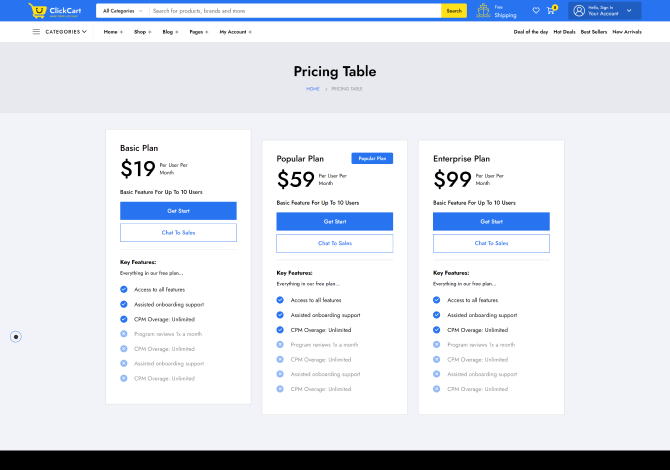Viewport: 670px width, 470px height.
Task: Click the user account avatar icon
Action: (x=579, y=11)
